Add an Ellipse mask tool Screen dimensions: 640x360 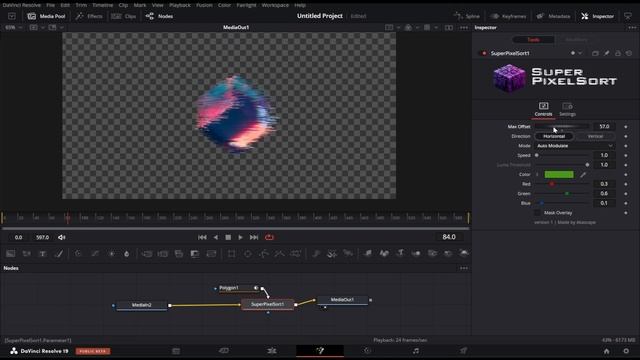(x=248, y=253)
